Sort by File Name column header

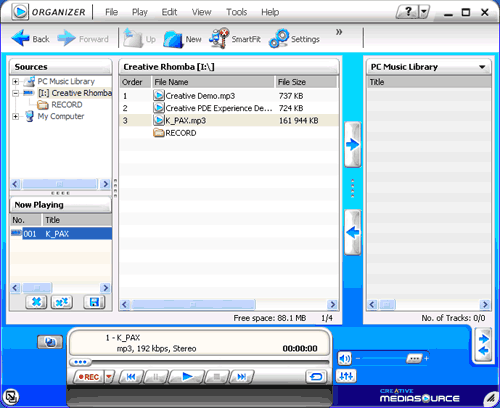(x=213, y=82)
